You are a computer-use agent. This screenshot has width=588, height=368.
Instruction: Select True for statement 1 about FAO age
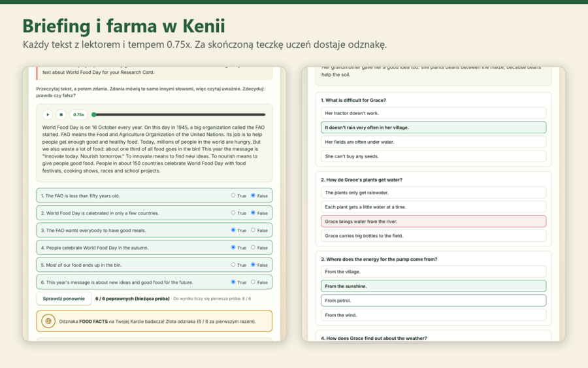point(233,195)
